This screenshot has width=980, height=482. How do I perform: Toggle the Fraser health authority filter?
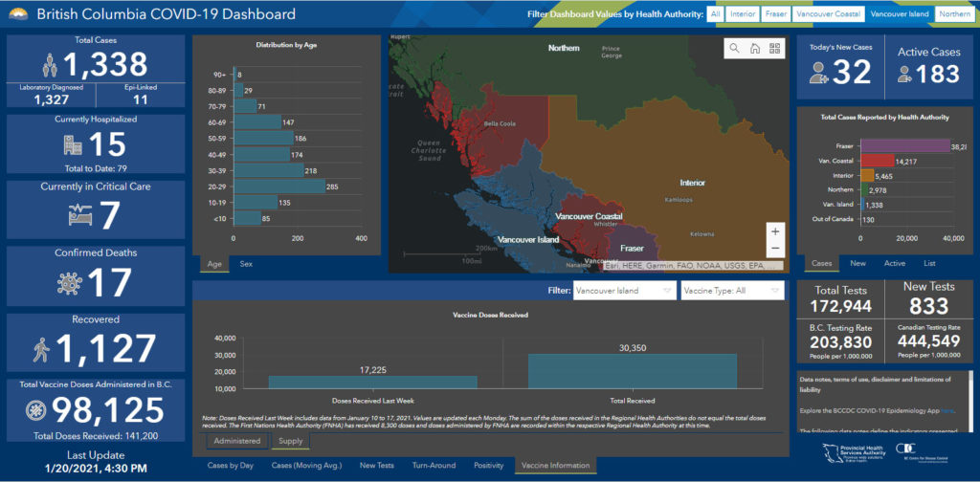coord(776,14)
